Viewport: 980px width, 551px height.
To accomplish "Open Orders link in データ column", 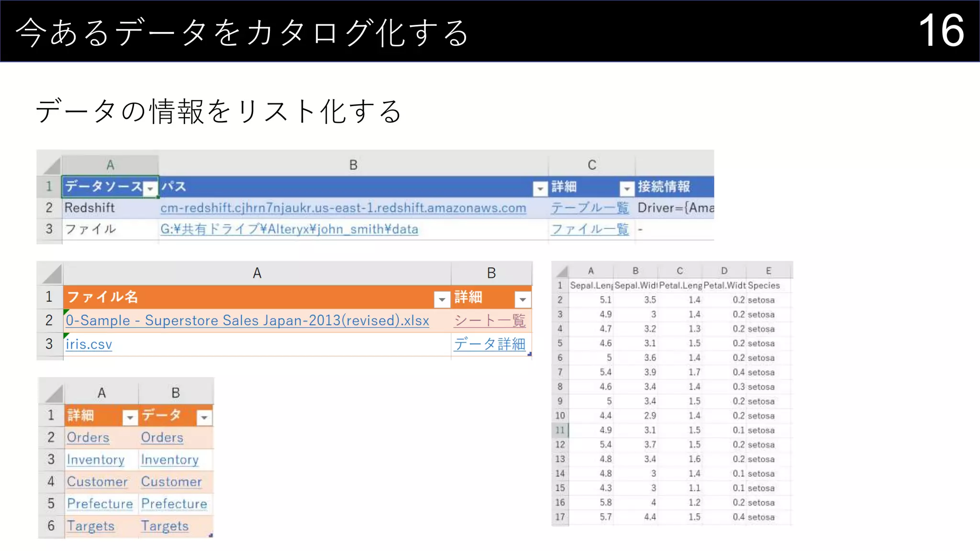I will point(162,437).
